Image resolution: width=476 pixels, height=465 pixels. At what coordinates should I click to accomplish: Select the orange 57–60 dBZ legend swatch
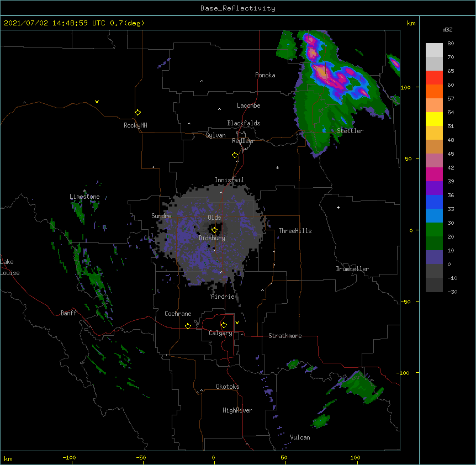coord(434,91)
